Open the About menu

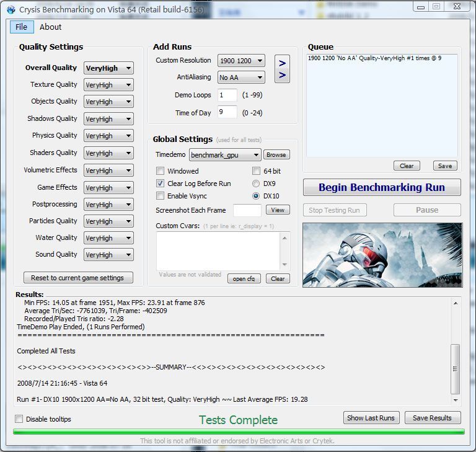pyautogui.click(x=51, y=27)
